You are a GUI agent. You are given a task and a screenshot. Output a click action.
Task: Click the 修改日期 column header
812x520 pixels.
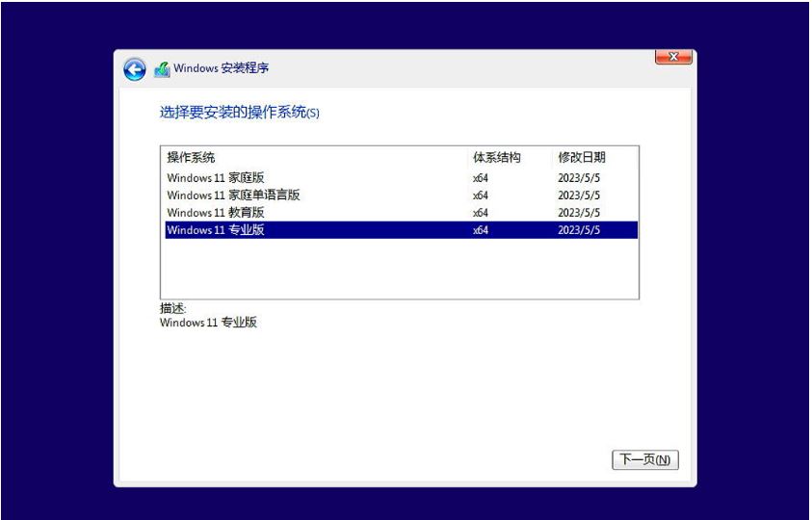[582, 157]
